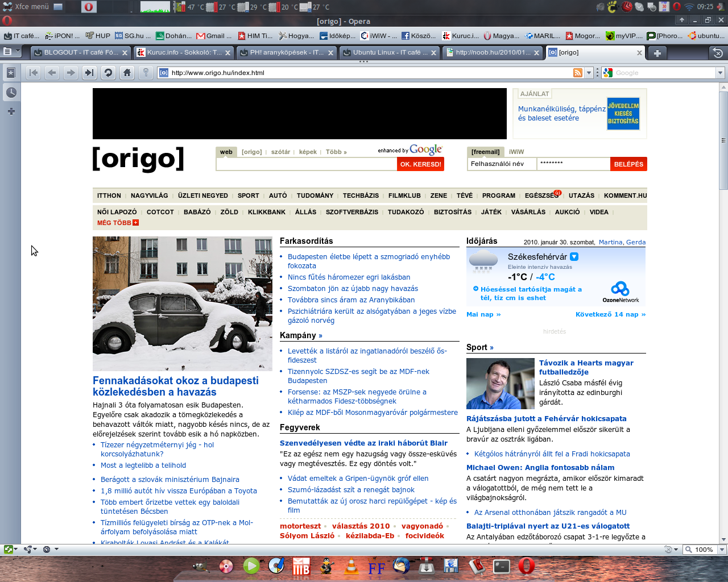Click the password wand key icon

tap(146, 73)
